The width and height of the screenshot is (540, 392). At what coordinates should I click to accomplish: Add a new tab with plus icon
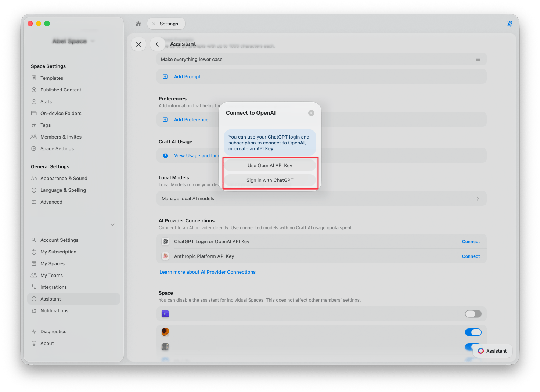click(194, 24)
